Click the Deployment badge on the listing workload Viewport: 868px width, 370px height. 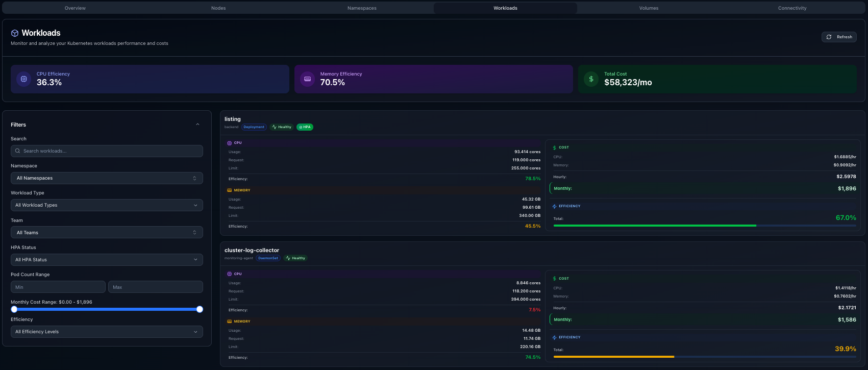pyautogui.click(x=254, y=127)
